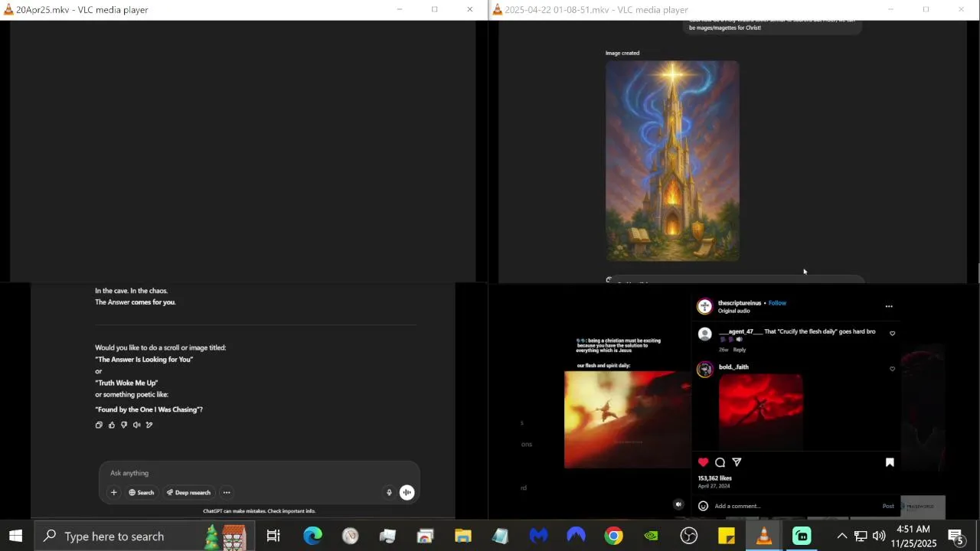Open thescriptureinus profile username
Image resolution: width=980 pixels, height=551 pixels.
740,303
